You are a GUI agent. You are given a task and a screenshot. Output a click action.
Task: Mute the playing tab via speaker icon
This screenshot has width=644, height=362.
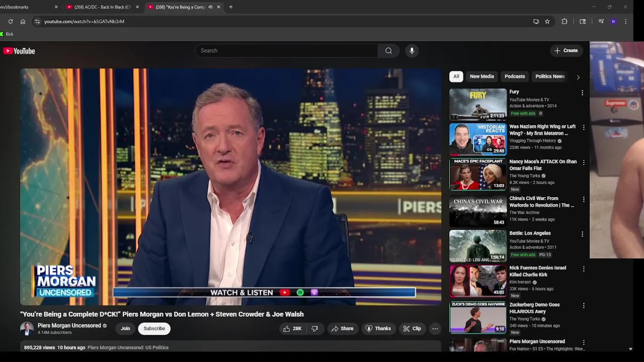(210, 7)
